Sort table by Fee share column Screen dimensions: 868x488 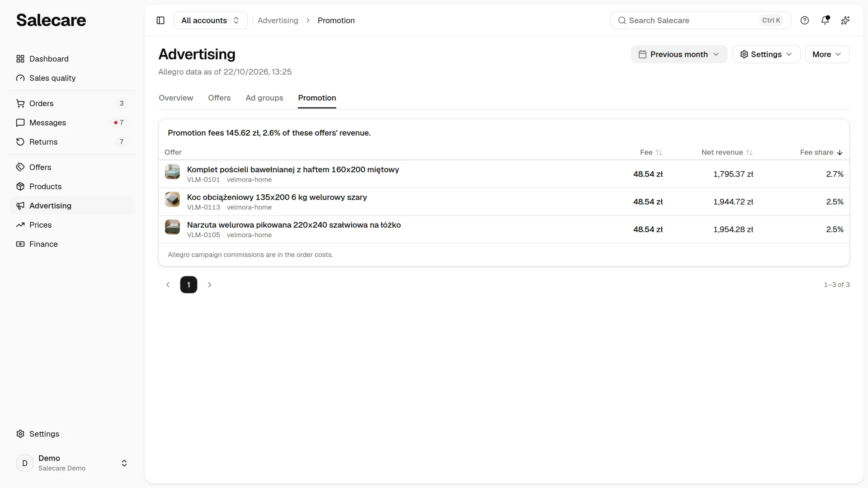tap(821, 152)
